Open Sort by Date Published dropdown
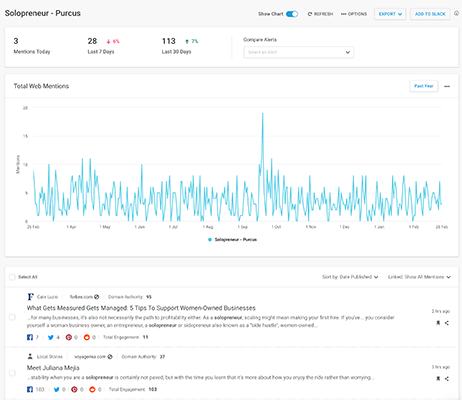The image size is (462, 400). click(x=350, y=277)
